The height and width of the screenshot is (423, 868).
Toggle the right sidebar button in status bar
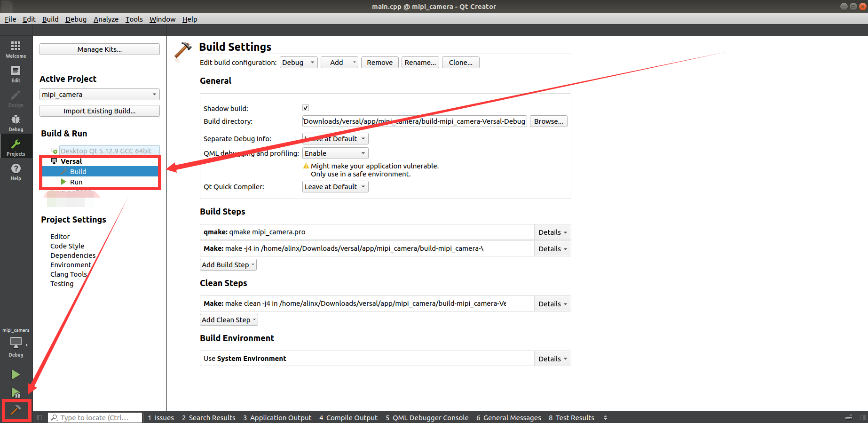coord(863,417)
